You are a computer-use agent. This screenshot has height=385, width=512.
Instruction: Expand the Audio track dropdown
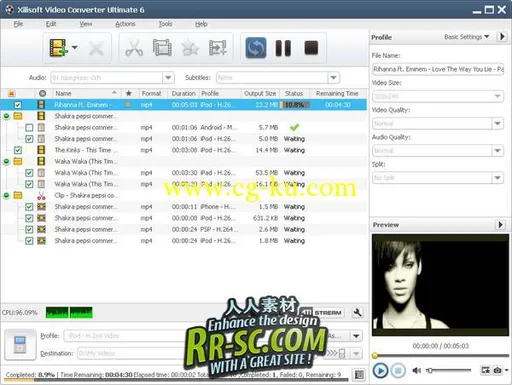[x=168, y=78]
